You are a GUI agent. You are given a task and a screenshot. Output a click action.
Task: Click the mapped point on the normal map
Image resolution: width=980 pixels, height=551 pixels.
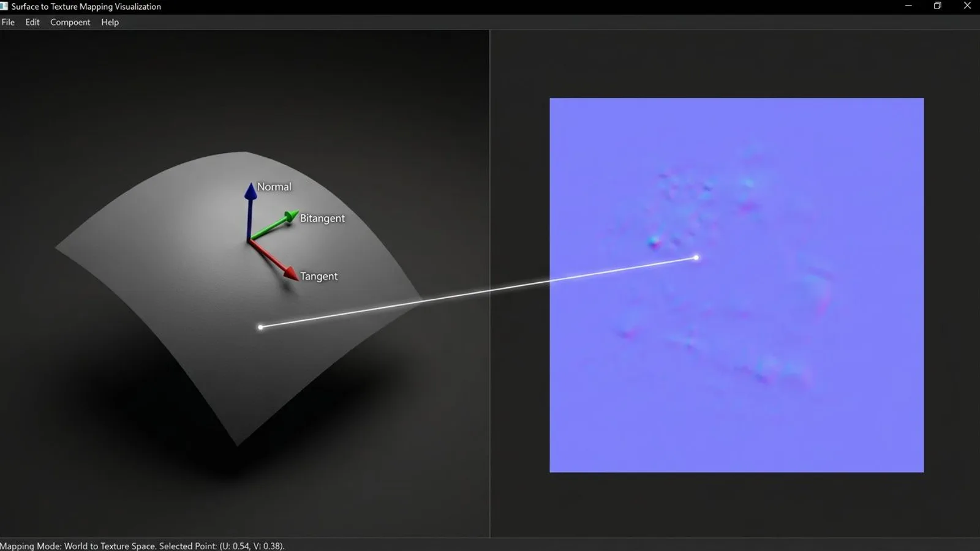pos(696,258)
